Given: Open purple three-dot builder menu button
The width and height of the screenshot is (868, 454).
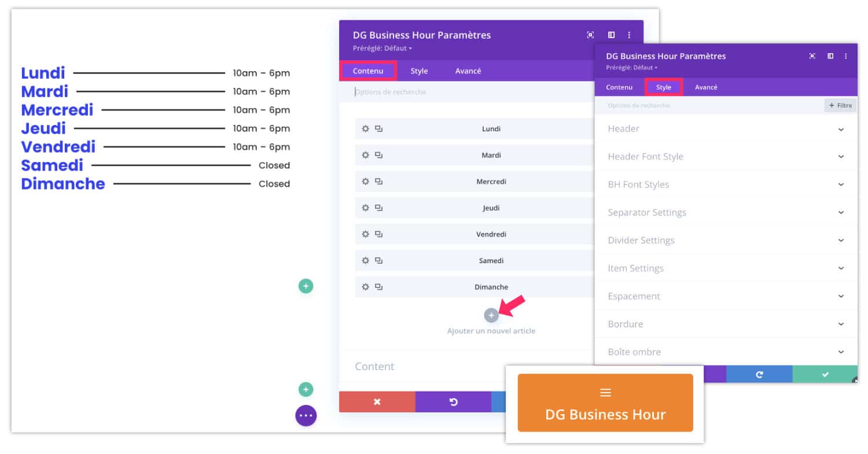Looking at the screenshot, I should 306,415.
